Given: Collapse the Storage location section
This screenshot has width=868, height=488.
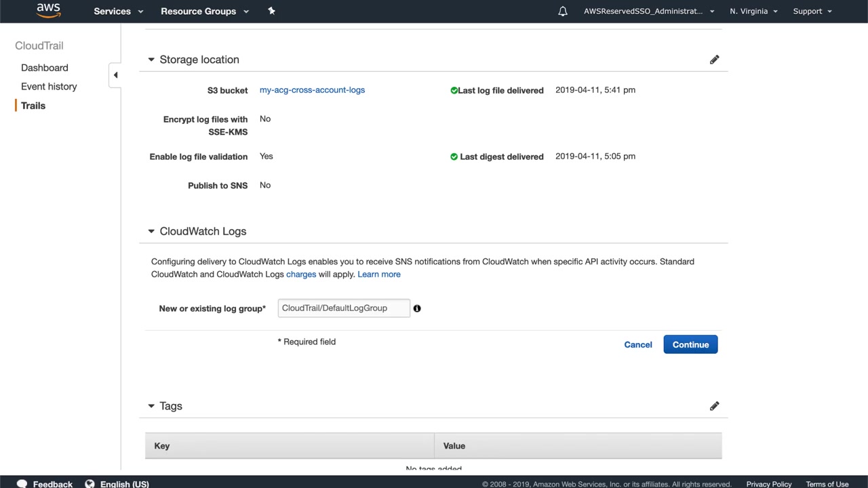Looking at the screenshot, I should 151,60.
